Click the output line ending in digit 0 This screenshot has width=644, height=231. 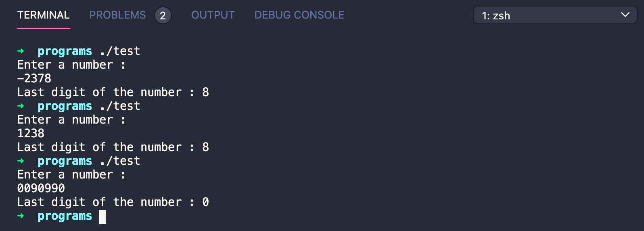click(113, 202)
